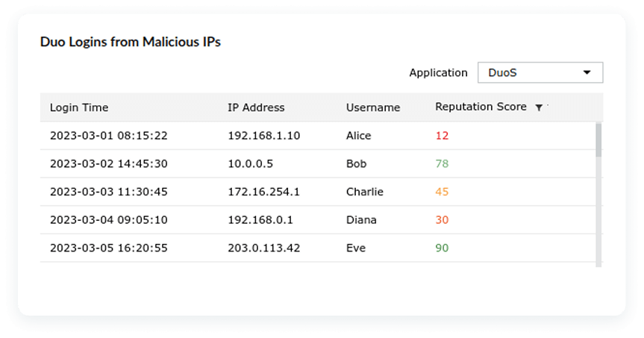Click IP address 10.0.0.5
The image size is (644, 338).
[x=250, y=164]
